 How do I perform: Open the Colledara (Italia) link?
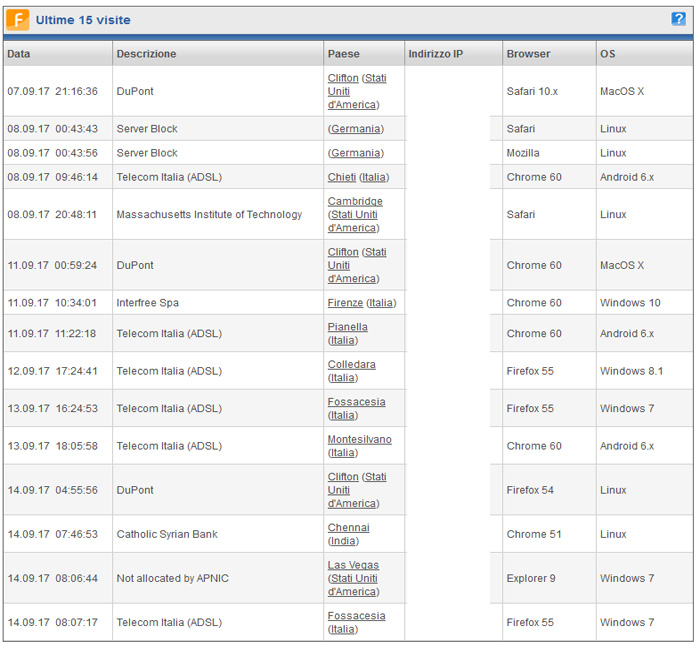click(x=351, y=371)
